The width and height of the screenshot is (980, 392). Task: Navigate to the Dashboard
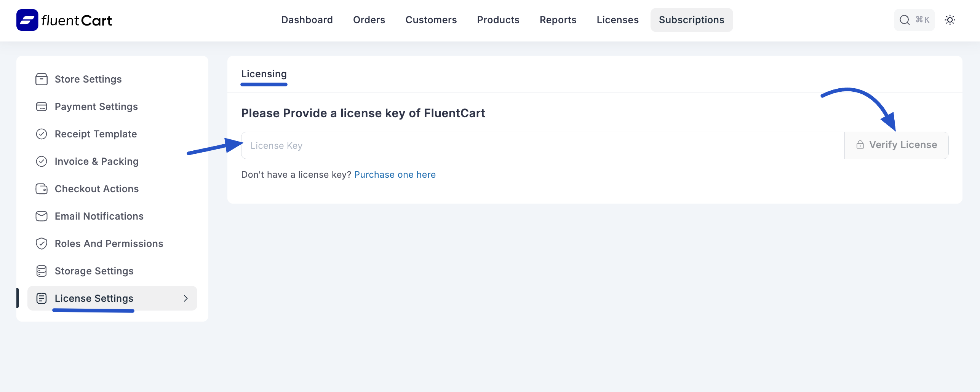tap(307, 20)
